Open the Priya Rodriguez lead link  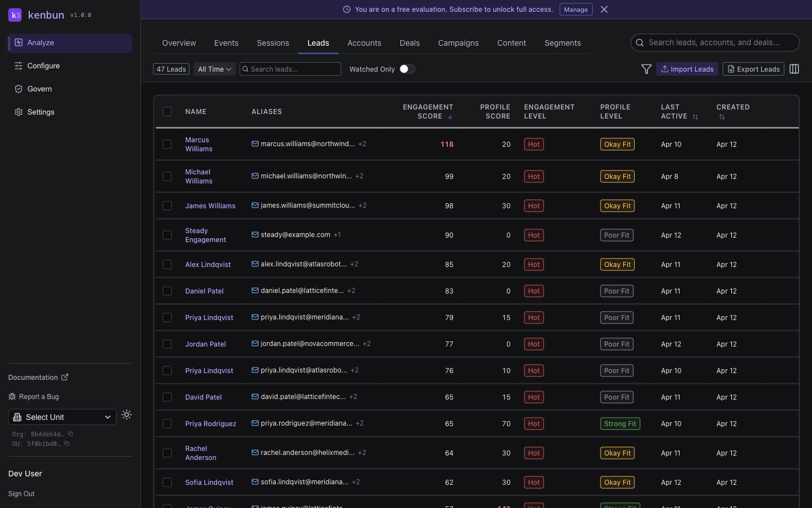click(211, 424)
